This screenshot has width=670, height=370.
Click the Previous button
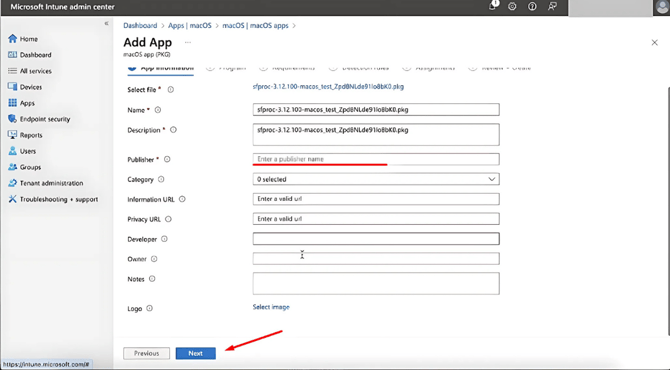(x=147, y=353)
